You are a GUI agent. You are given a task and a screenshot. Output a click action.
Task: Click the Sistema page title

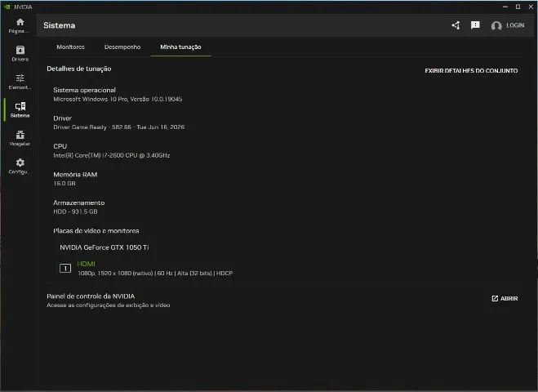pos(60,25)
